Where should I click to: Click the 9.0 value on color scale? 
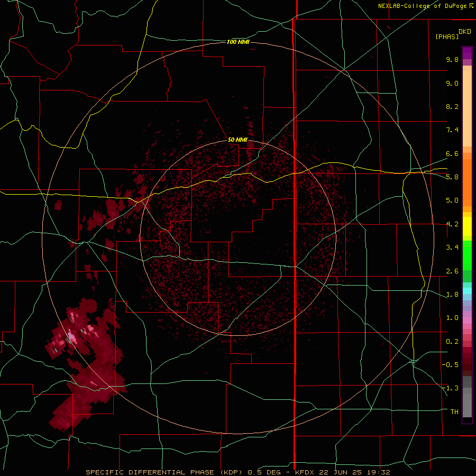pos(452,83)
